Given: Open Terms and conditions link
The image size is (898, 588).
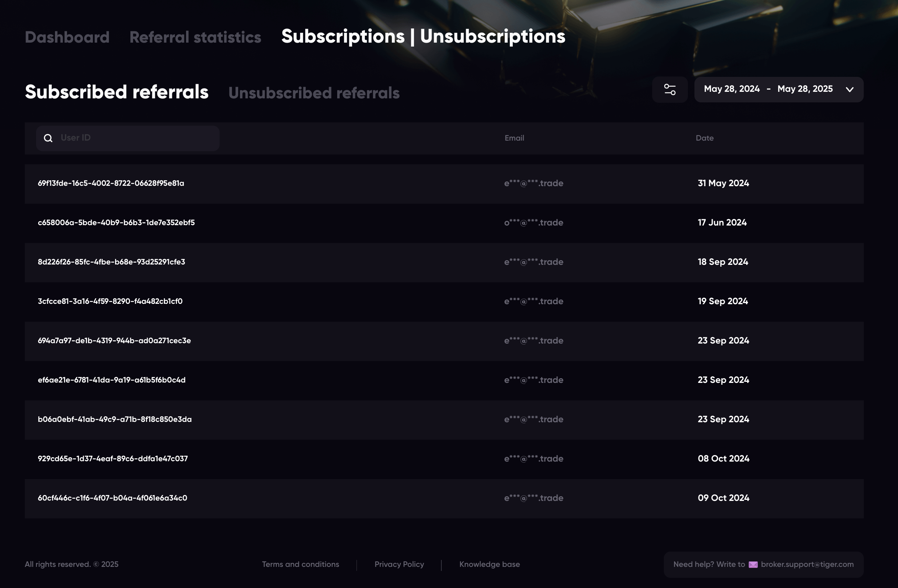Looking at the screenshot, I should (300, 564).
